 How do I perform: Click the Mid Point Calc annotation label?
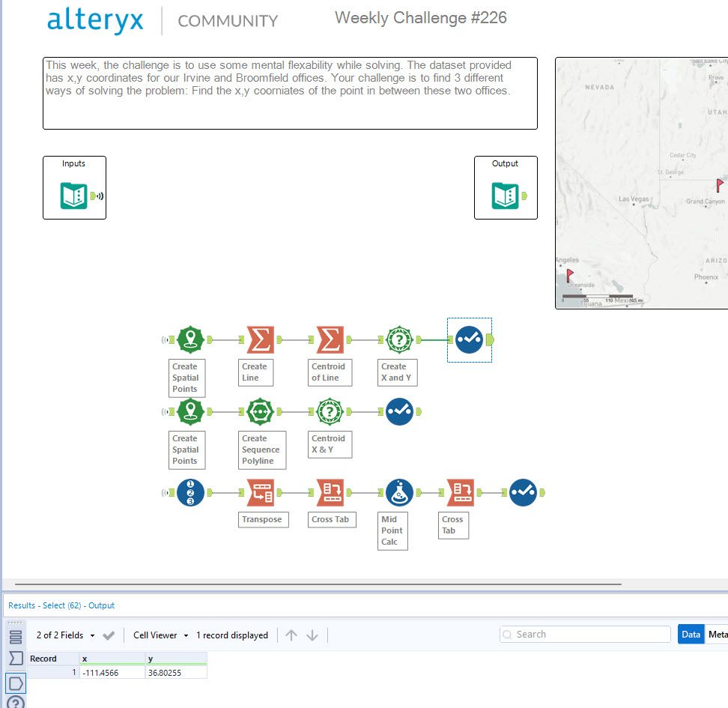click(x=392, y=530)
